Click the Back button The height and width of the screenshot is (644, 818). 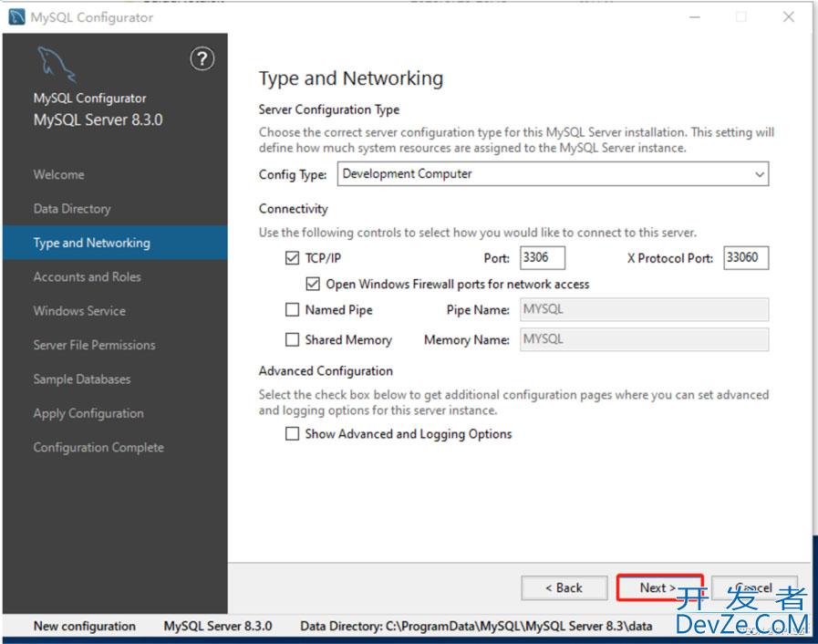point(564,587)
